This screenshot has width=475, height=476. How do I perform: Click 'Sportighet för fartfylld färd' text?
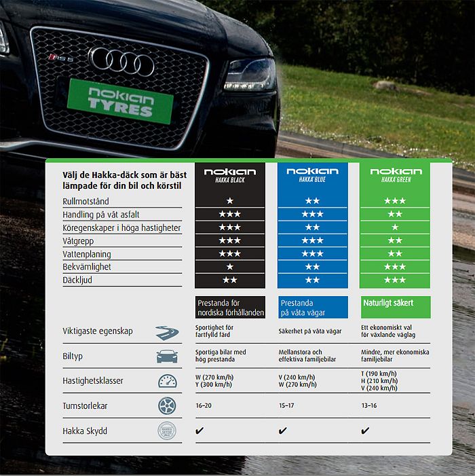(214, 331)
